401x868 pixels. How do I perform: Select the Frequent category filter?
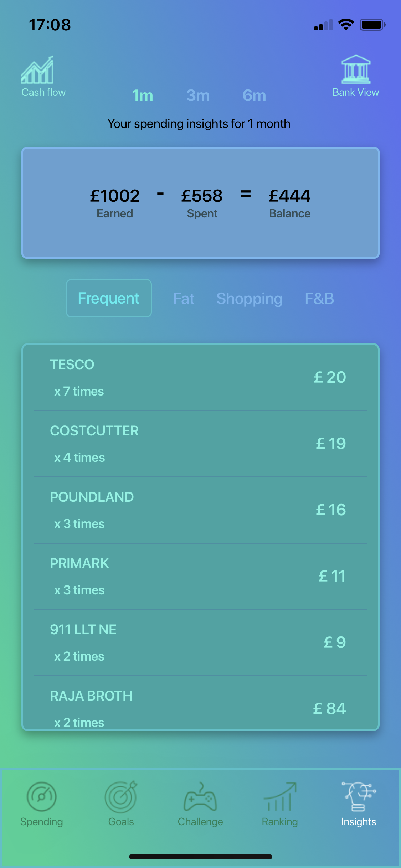tap(109, 298)
